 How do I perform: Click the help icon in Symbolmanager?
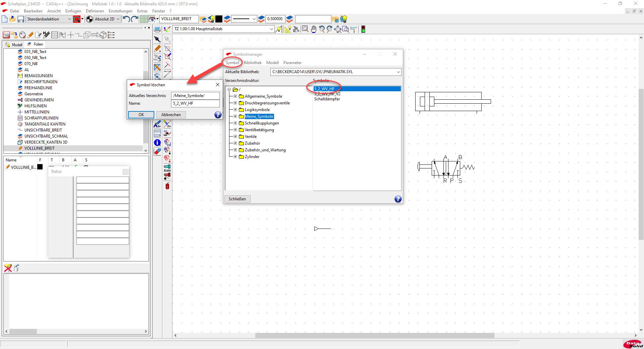point(398,199)
